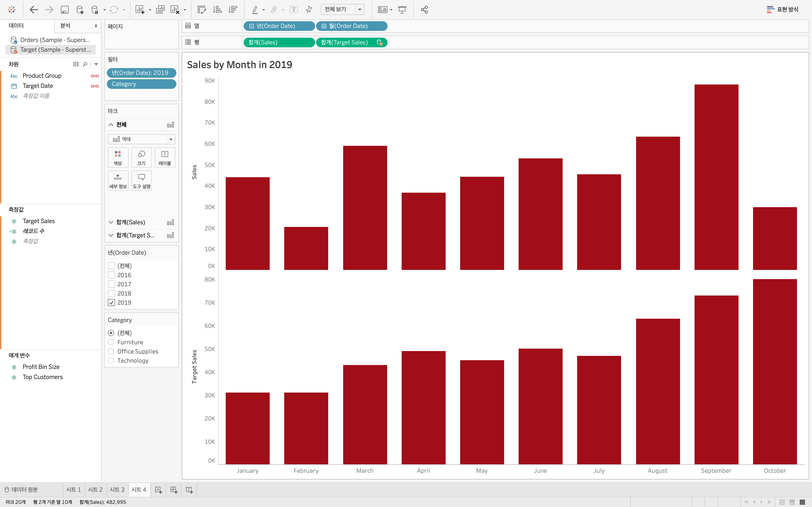Click the swap rows and columns icon
Image resolution: width=812 pixels, height=507 pixels.
click(201, 10)
